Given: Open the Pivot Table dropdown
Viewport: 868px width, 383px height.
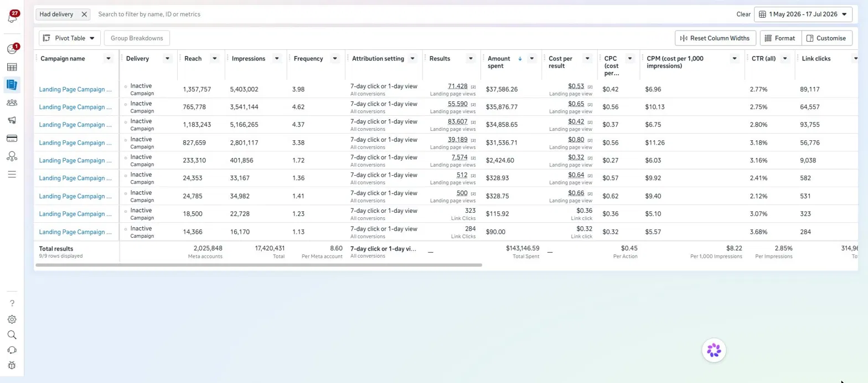Looking at the screenshot, I should pos(70,38).
